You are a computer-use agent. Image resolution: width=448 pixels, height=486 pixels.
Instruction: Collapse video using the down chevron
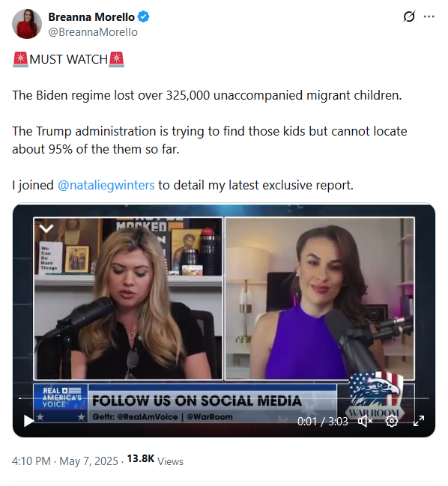click(x=46, y=228)
